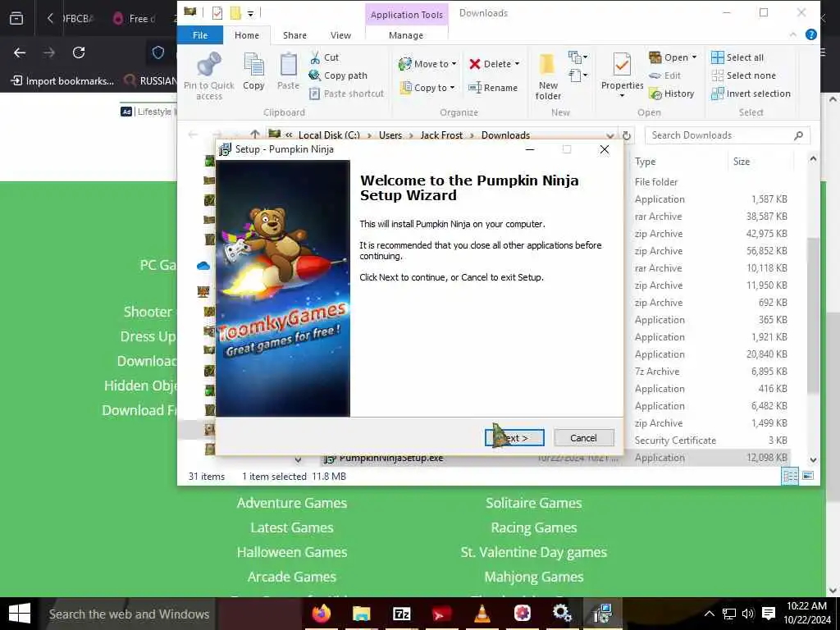Screen dimensions: 840x630
Task: Click Import bookmarks in browser toolbar
Action: coord(62,81)
